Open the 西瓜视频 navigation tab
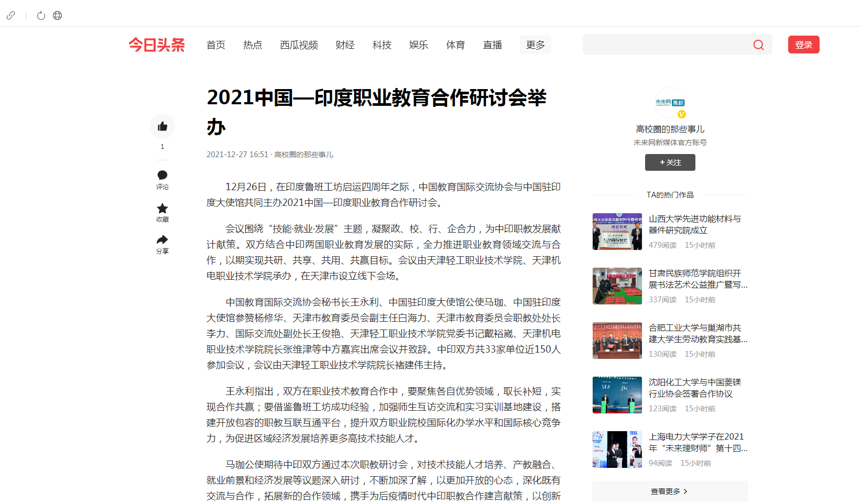 click(x=299, y=45)
